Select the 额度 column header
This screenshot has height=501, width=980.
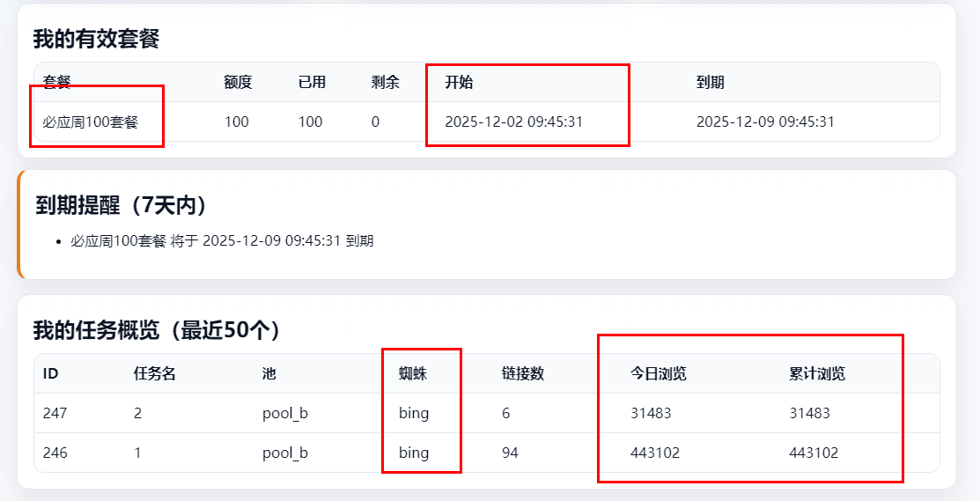pyautogui.click(x=238, y=83)
